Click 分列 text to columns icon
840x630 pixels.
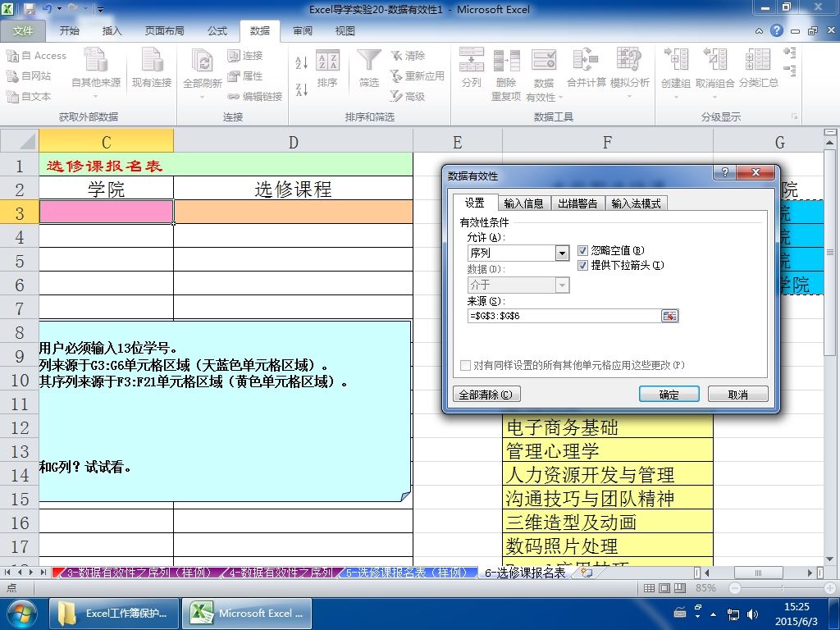click(x=472, y=67)
